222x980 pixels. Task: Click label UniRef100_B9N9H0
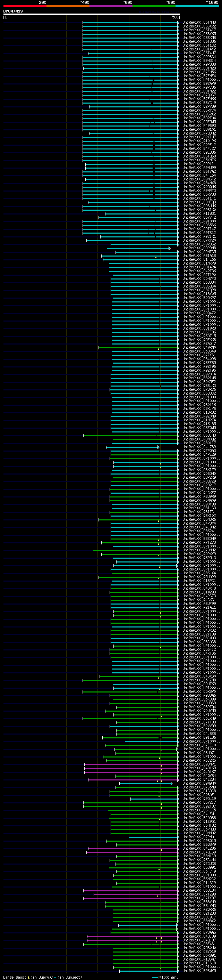(x=199, y=783)
